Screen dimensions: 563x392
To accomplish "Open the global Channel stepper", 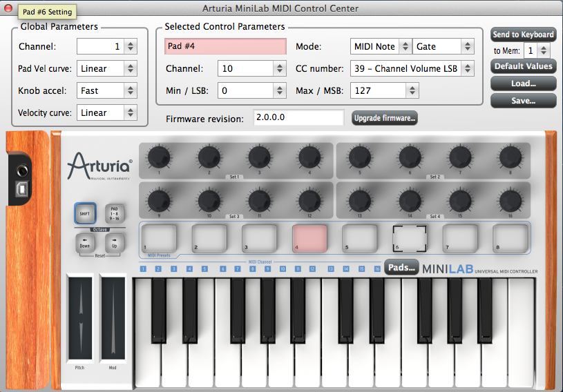I will click(x=131, y=46).
